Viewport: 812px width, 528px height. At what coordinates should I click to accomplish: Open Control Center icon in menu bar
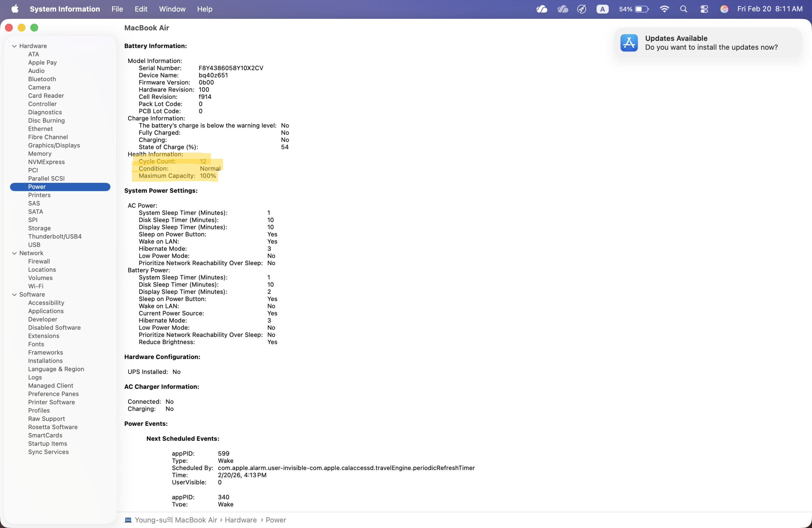(x=704, y=9)
